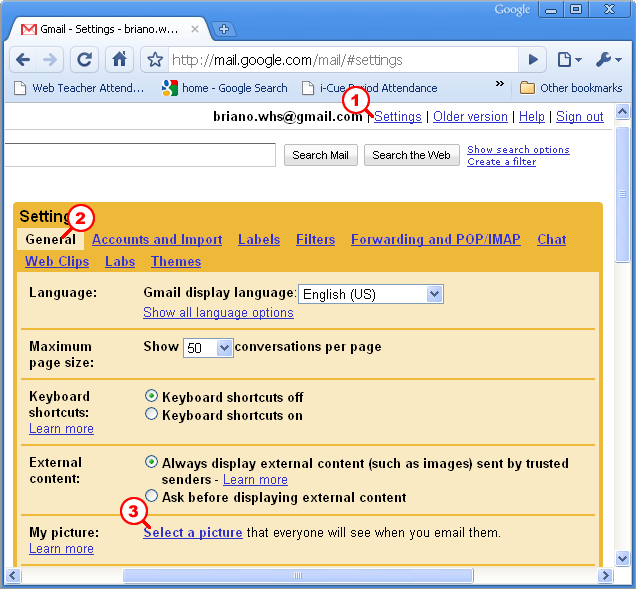
Task: Click the mail search input field
Action: (x=138, y=155)
